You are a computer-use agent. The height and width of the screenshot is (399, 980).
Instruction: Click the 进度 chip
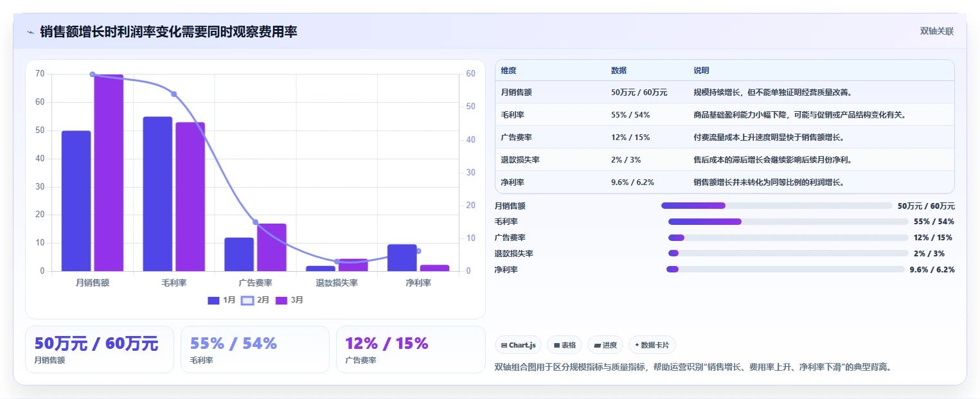pos(605,345)
